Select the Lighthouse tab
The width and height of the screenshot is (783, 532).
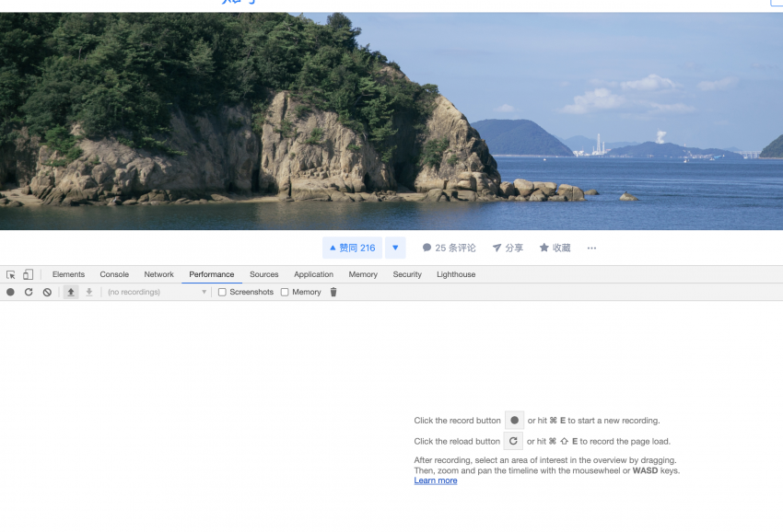(x=456, y=274)
